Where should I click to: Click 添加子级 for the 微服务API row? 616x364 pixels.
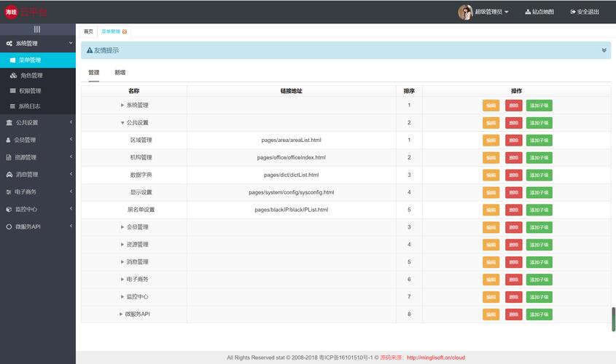pos(539,314)
